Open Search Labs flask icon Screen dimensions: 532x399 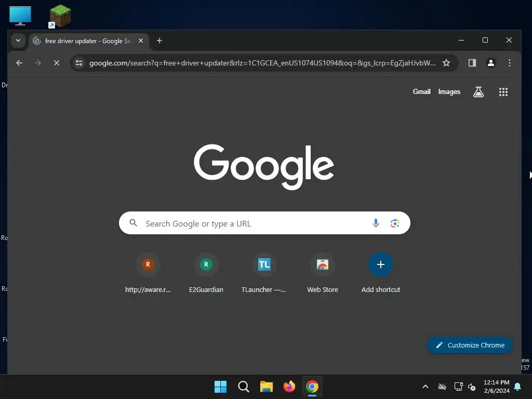[478, 91]
